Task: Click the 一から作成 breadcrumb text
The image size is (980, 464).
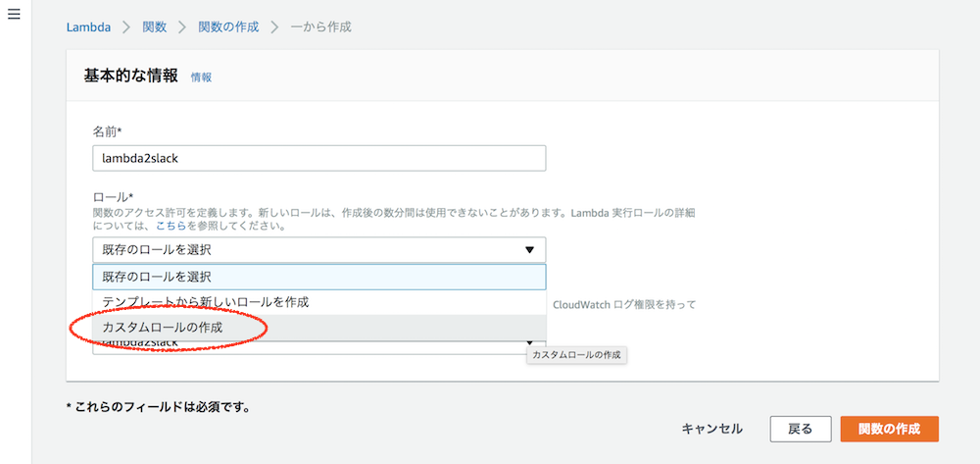Action: coord(320,26)
